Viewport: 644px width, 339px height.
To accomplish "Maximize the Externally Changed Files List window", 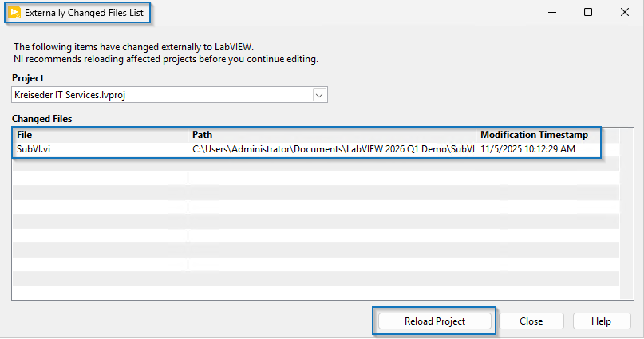I will [587, 13].
